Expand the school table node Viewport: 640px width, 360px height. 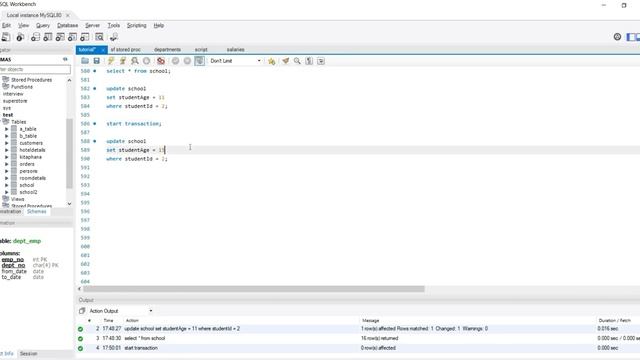coord(7,185)
